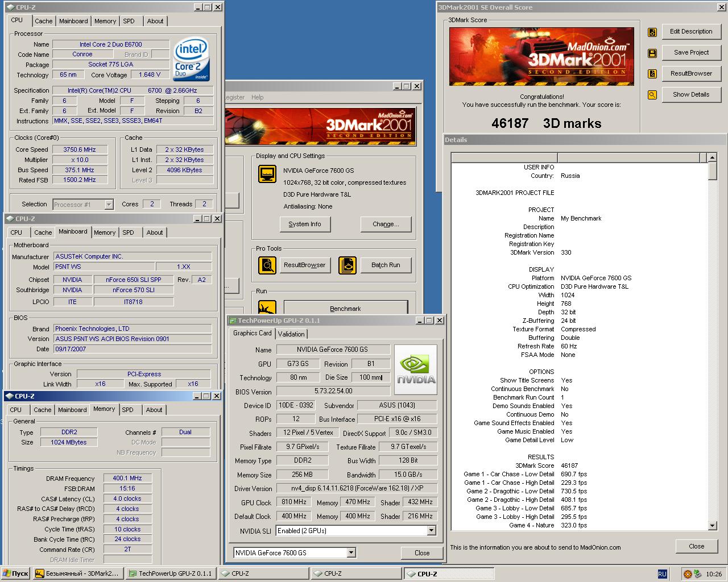Open the NVIDIA SLI dropdown in GPU-Z
This screenshot has height=582, width=728.
[431, 531]
